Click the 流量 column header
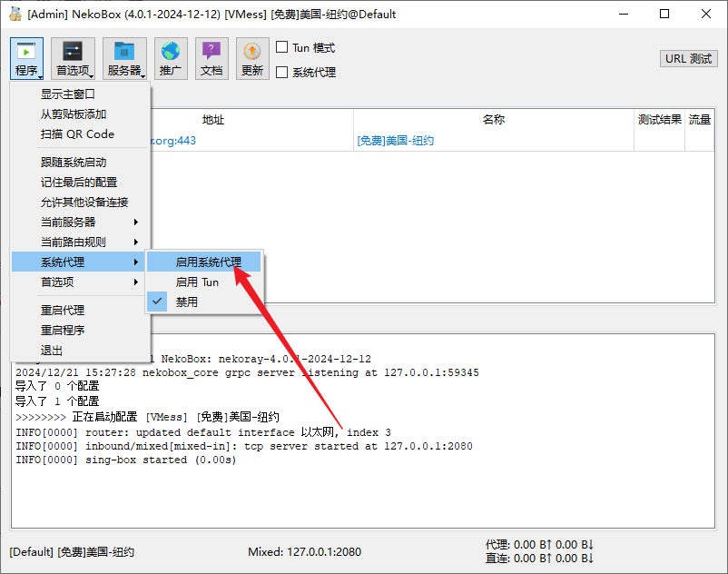The image size is (728, 574). point(699,120)
